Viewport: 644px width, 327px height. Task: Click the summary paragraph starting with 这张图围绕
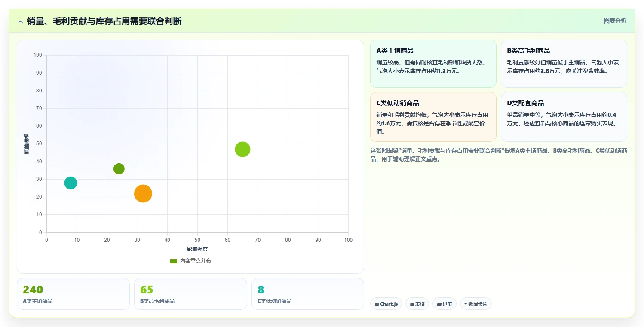(499, 155)
